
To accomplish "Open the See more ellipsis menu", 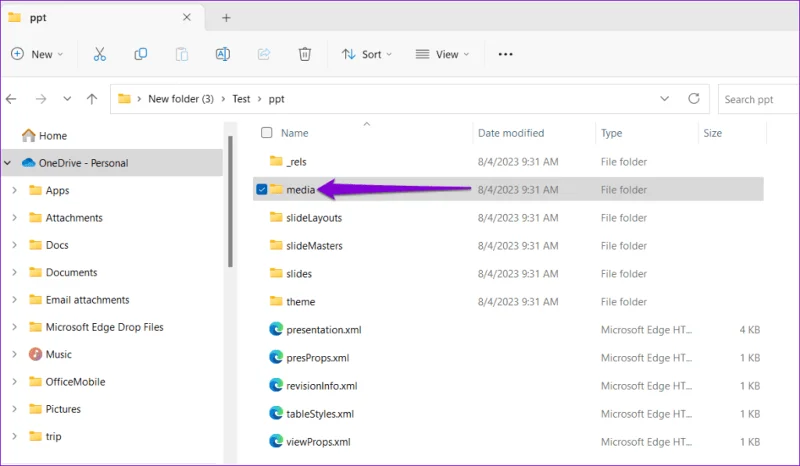I will tap(505, 54).
